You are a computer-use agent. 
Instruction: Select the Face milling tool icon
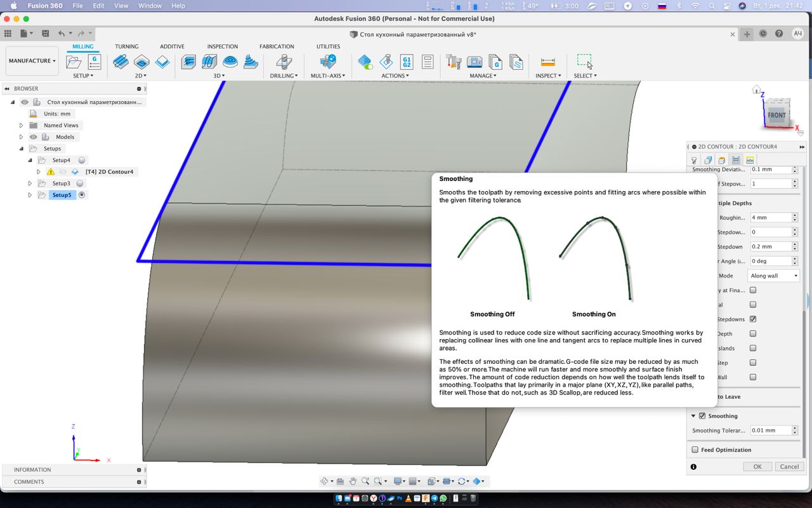(163, 62)
